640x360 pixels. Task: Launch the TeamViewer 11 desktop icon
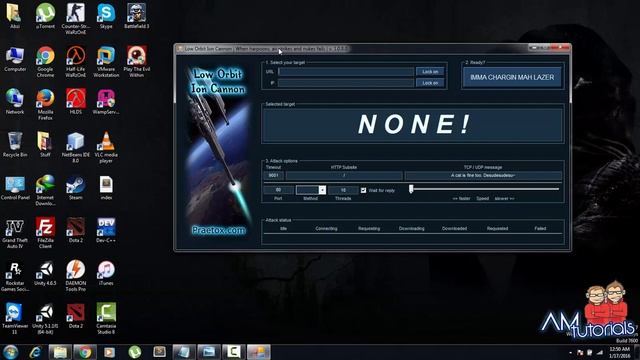pyautogui.click(x=15, y=319)
